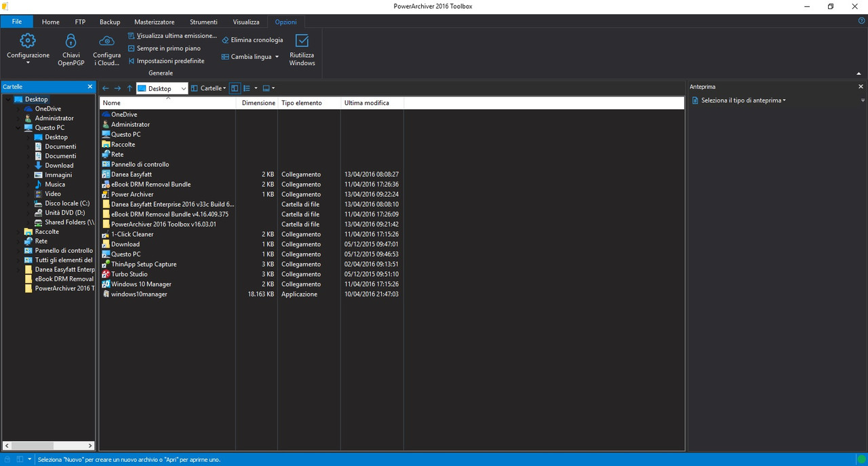This screenshot has width=868, height=466.
Task: Select Unità DVD (D:) in tree
Action: pyautogui.click(x=65, y=213)
